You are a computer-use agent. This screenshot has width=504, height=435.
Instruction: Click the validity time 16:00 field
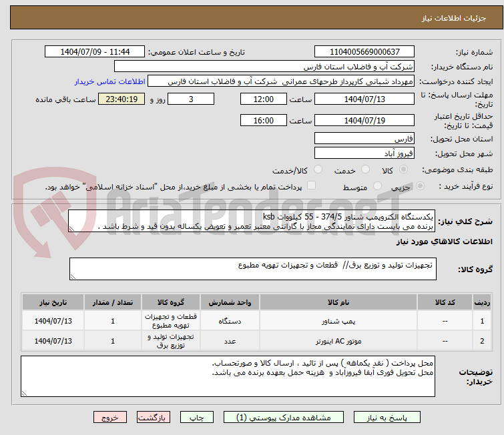263,121
